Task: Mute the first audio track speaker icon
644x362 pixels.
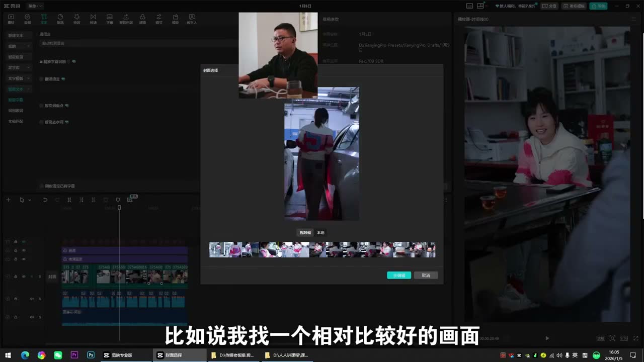Action: pyautogui.click(x=32, y=299)
